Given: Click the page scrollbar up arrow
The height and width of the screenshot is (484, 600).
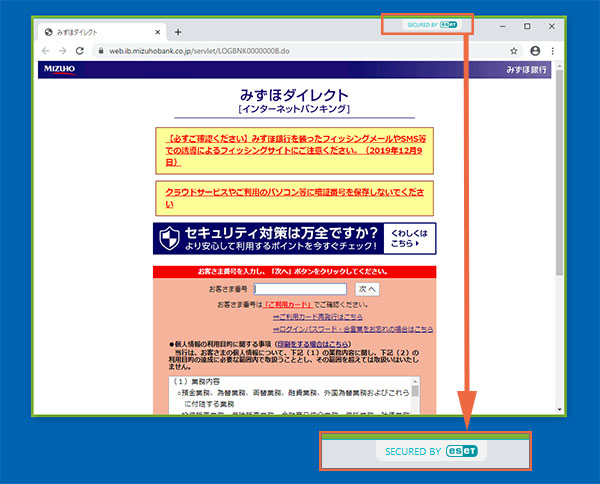Looking at the screenshot, I should [559, 66].
